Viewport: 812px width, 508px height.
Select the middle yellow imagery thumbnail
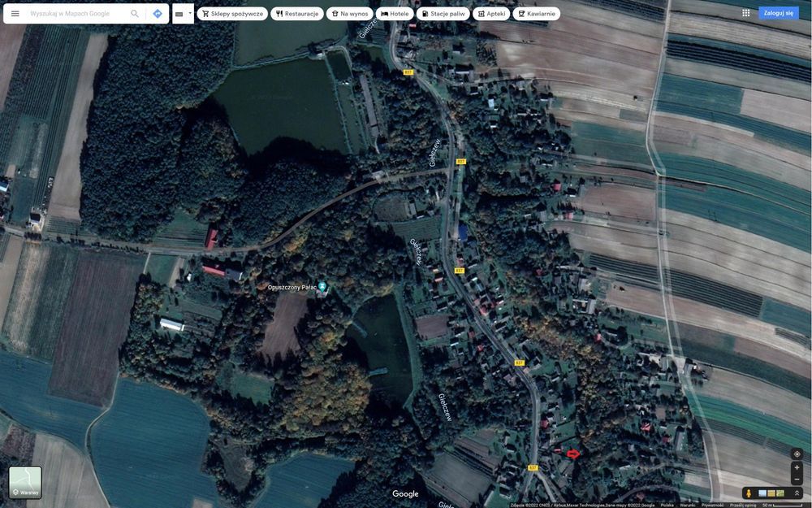click(x=771, y=493)
